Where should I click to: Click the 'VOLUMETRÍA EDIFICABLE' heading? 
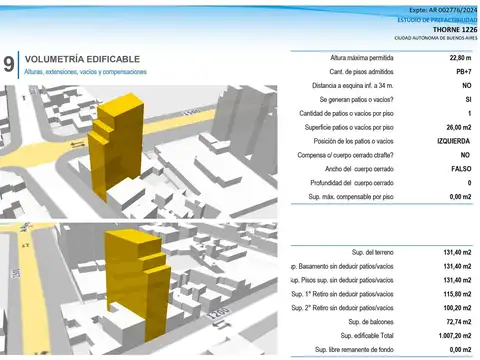(82, 59)
